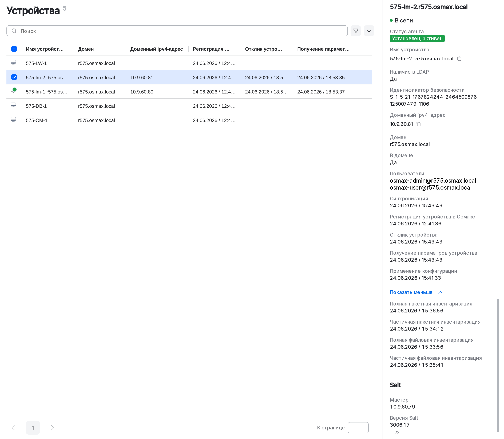Go to next page arrow
The width and height of the screenshot is (504, 439).
pos(52,428)
